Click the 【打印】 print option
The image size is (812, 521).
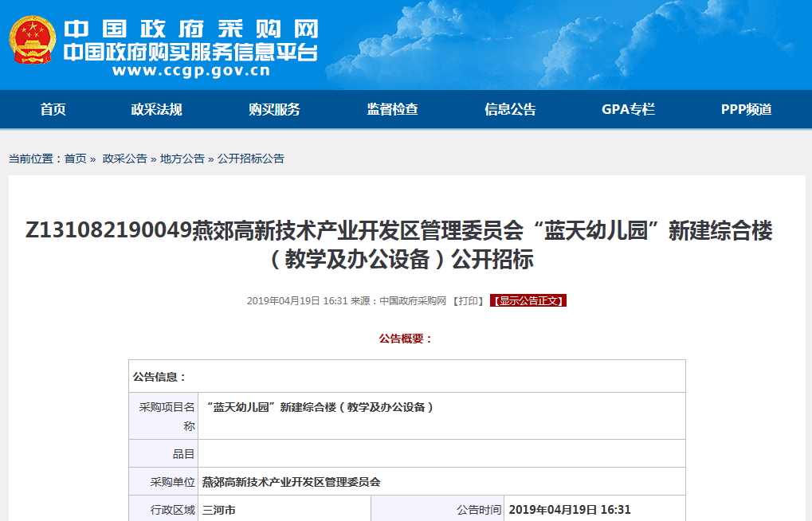[x=466, y=301]
